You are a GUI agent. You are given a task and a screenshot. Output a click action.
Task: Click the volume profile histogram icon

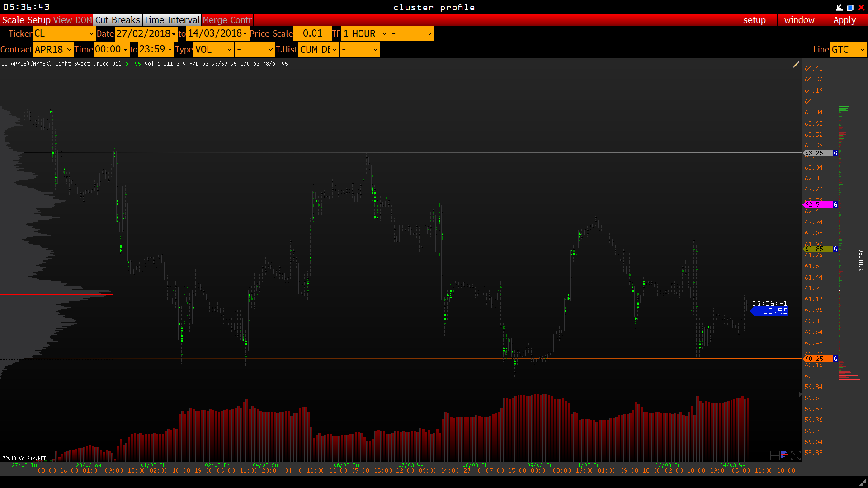coord(785,455)
